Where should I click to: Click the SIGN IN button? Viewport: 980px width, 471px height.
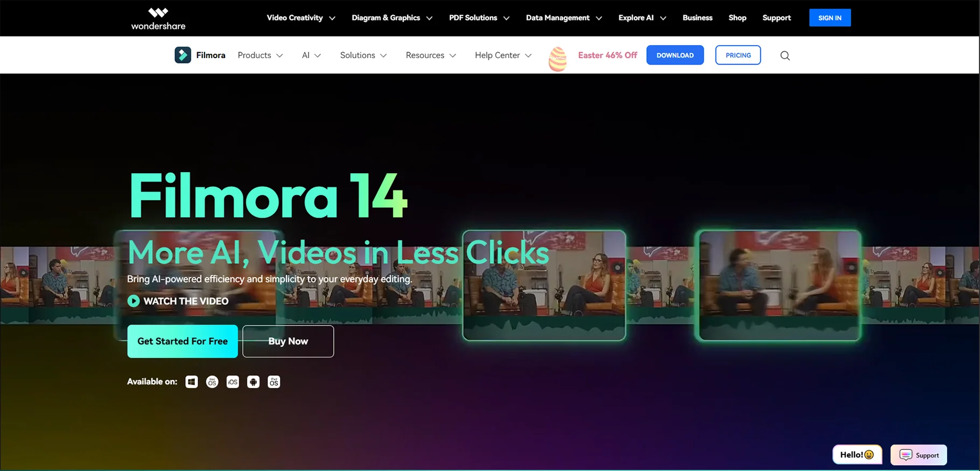[830, 18]
